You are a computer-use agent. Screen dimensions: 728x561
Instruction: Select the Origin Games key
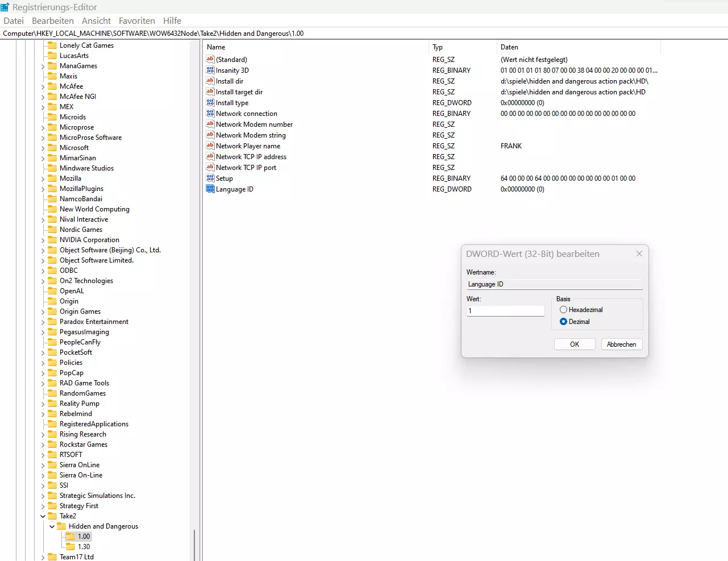[80, 311]
